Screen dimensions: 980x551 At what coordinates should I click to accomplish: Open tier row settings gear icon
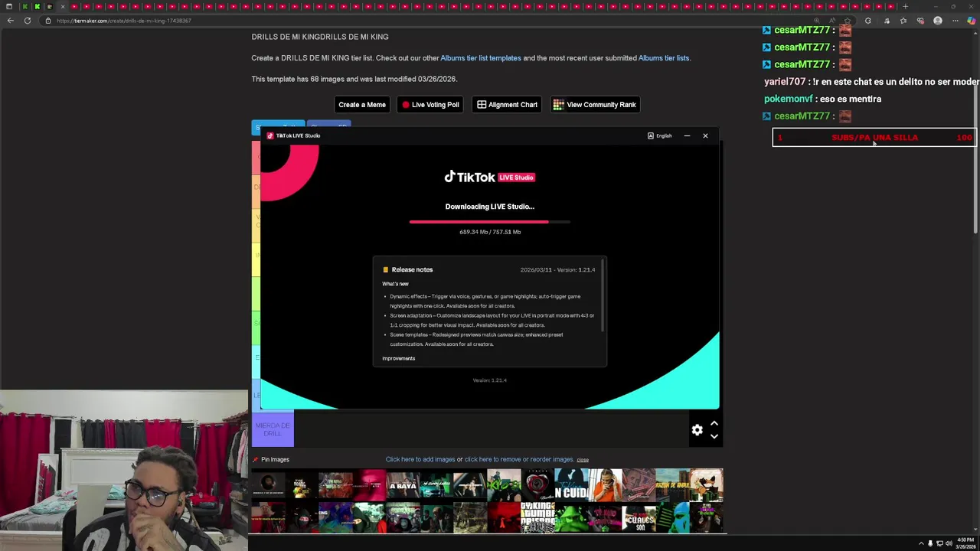coord(697,430)
